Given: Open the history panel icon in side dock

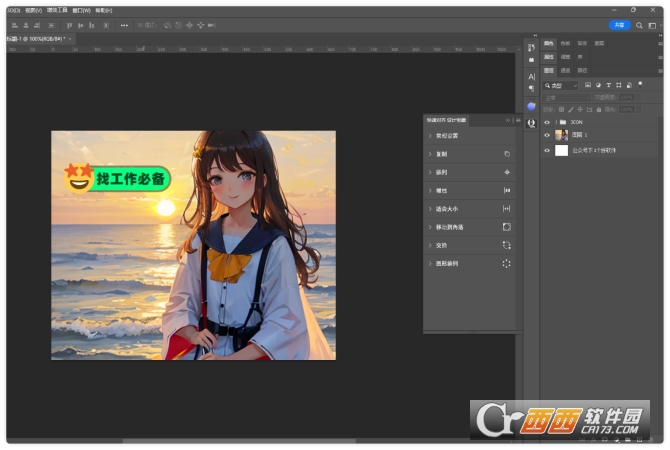Looking at the screenshot, I should (x=532, y=48).
